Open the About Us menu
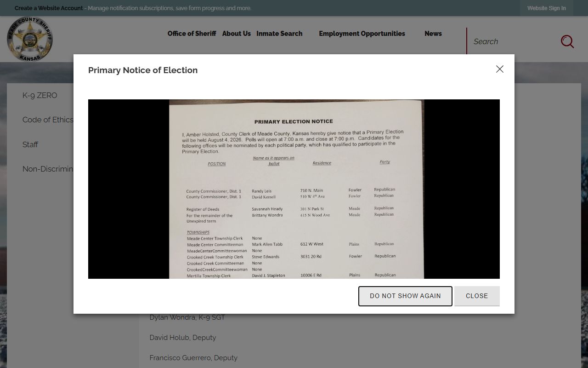 pos(237,34)
